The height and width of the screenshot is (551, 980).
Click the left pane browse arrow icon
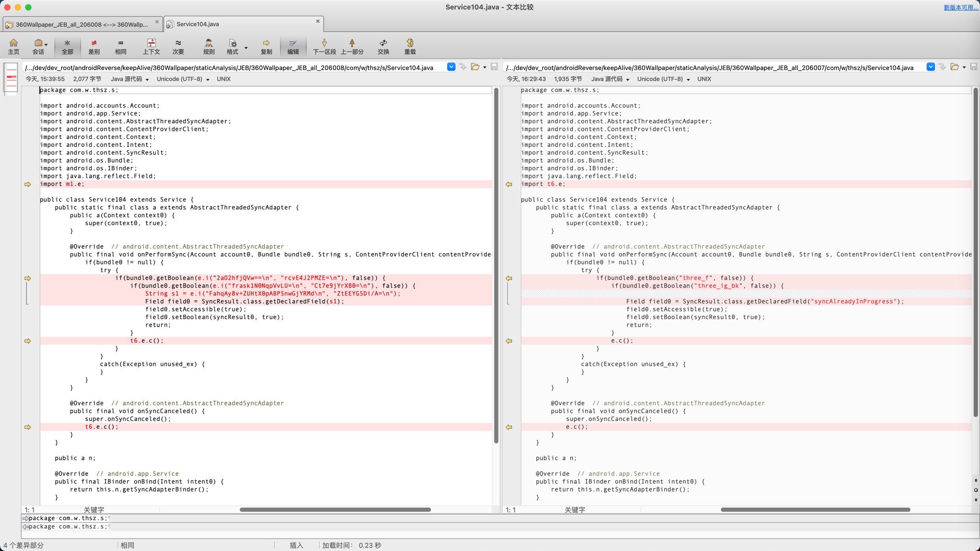point(463,67)
